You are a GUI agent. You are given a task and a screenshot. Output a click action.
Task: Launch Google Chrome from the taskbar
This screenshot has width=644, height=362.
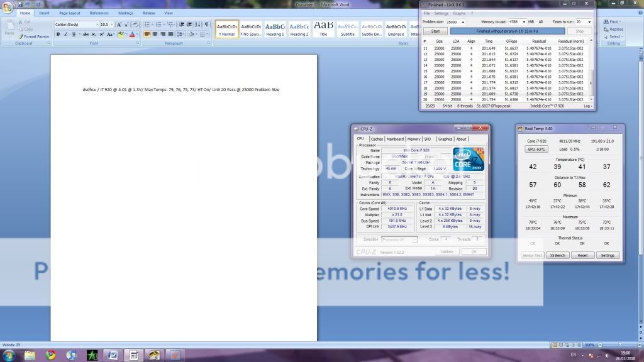tap(50, 355)
